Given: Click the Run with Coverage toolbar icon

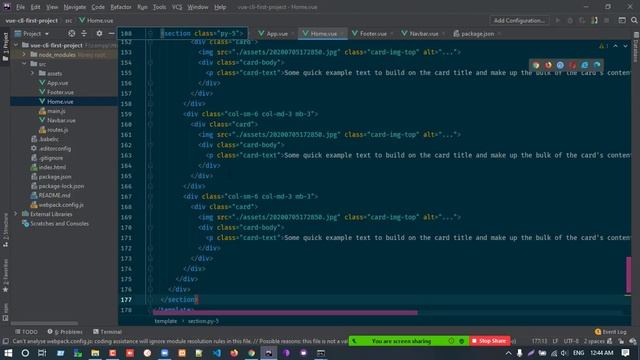Looking at the screenshot, I should click(x=582, y=20).
